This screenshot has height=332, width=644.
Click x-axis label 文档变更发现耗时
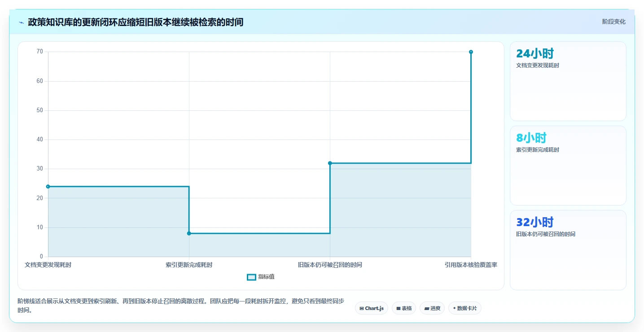pos(48,265)
